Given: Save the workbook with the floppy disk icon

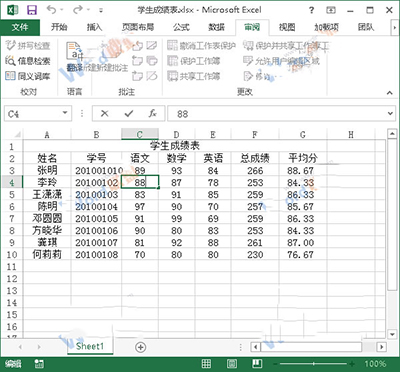Looking at the screenshot, I should click(32, 10).
